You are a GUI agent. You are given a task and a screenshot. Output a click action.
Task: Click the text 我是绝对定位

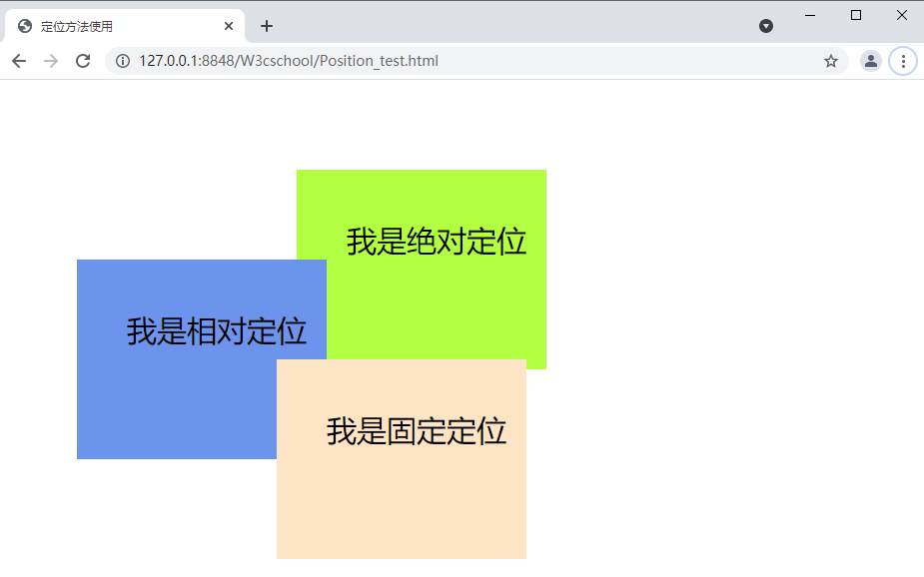point(437,242)
